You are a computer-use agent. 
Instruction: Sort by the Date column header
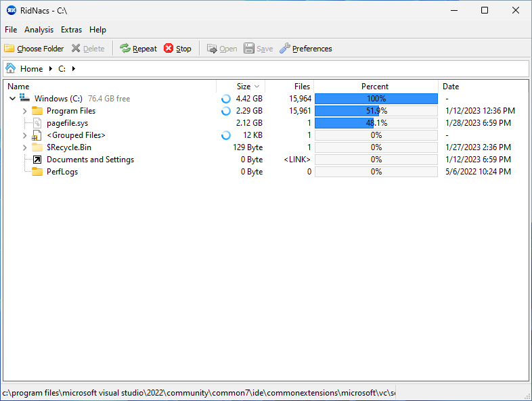point(451,87)
